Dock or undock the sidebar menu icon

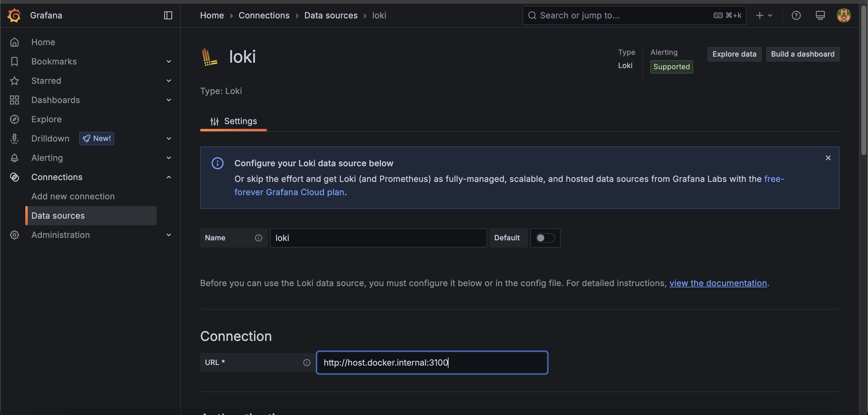(x=168, y=15)
